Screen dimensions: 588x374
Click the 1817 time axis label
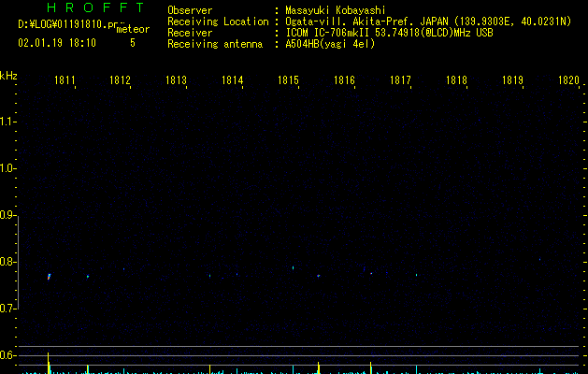tap(400, 80)
